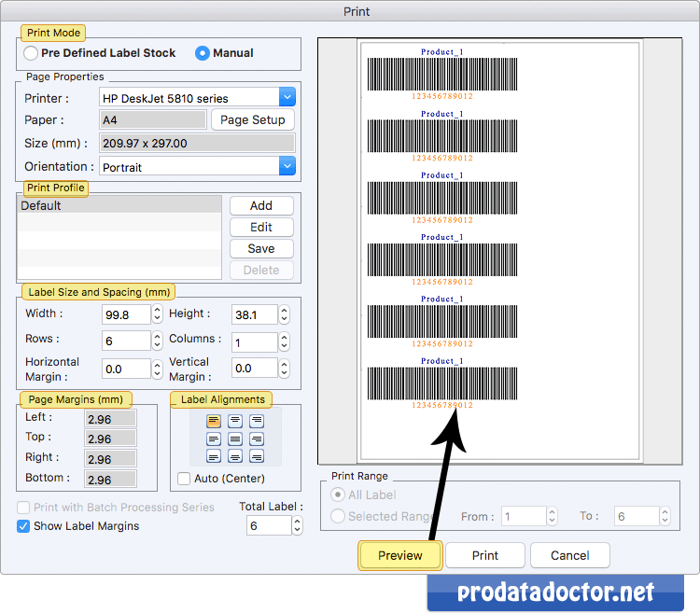Click the Delete profile button
This screenshot has width=700, height=613.
pyautogui.click(x=261, y=270)
